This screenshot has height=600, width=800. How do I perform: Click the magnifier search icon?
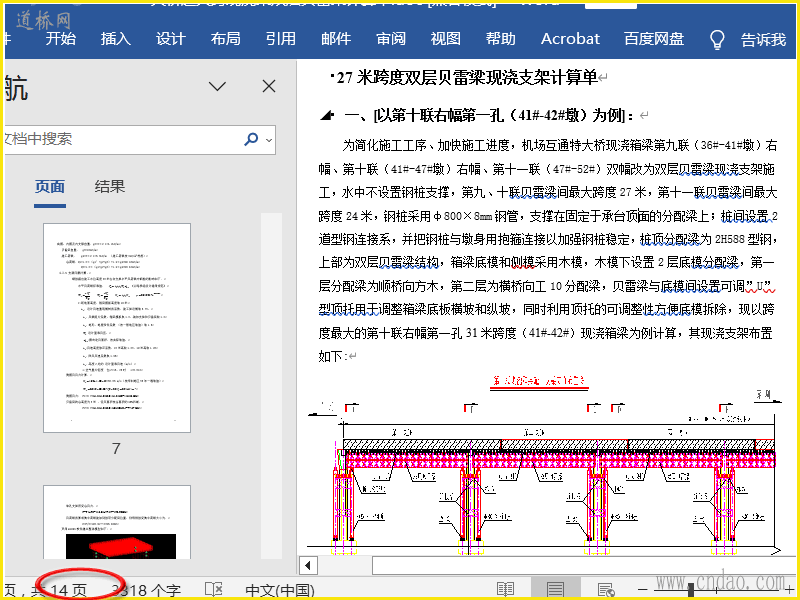tap(251, 139)
